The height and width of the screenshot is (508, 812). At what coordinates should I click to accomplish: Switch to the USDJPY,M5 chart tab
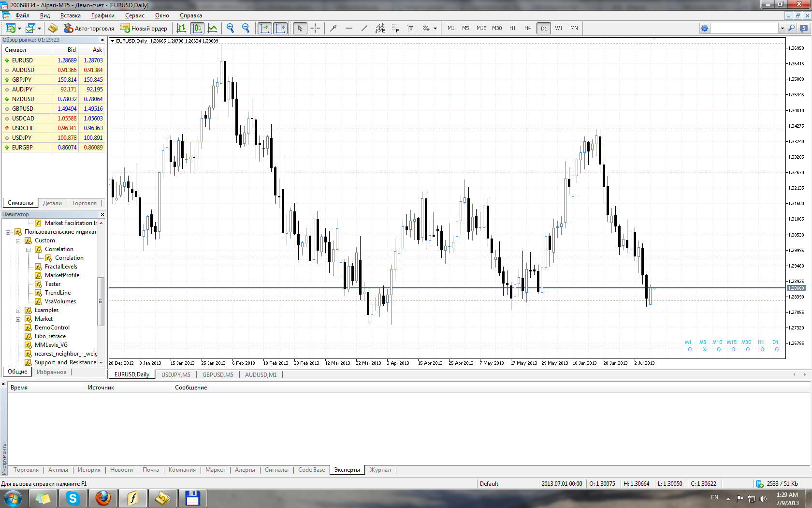click(176, 374)
